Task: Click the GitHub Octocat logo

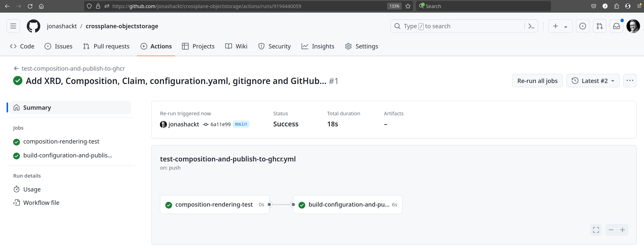Action: point(33,26)
